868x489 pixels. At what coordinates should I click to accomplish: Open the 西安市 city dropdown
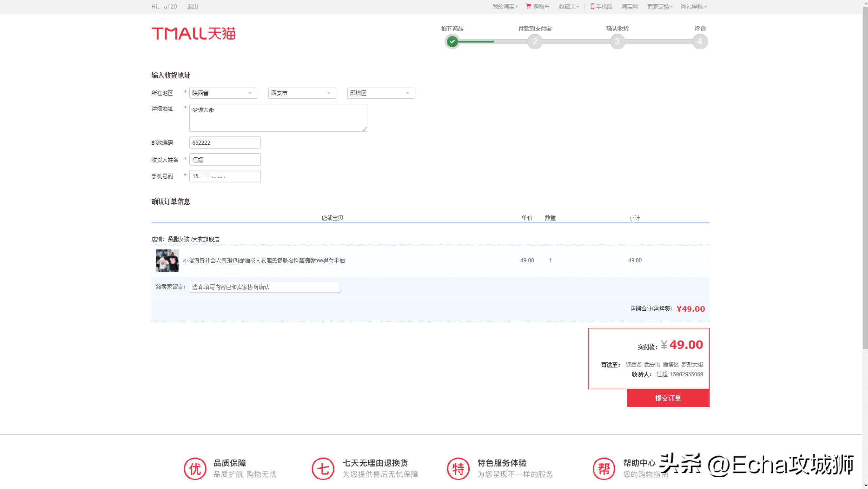coord(301,93)
